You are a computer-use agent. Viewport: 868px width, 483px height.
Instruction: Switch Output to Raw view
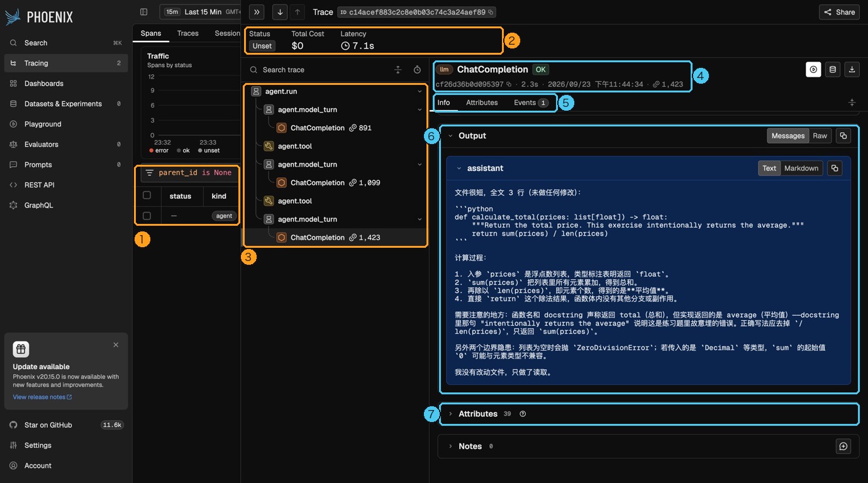point(820,135)
